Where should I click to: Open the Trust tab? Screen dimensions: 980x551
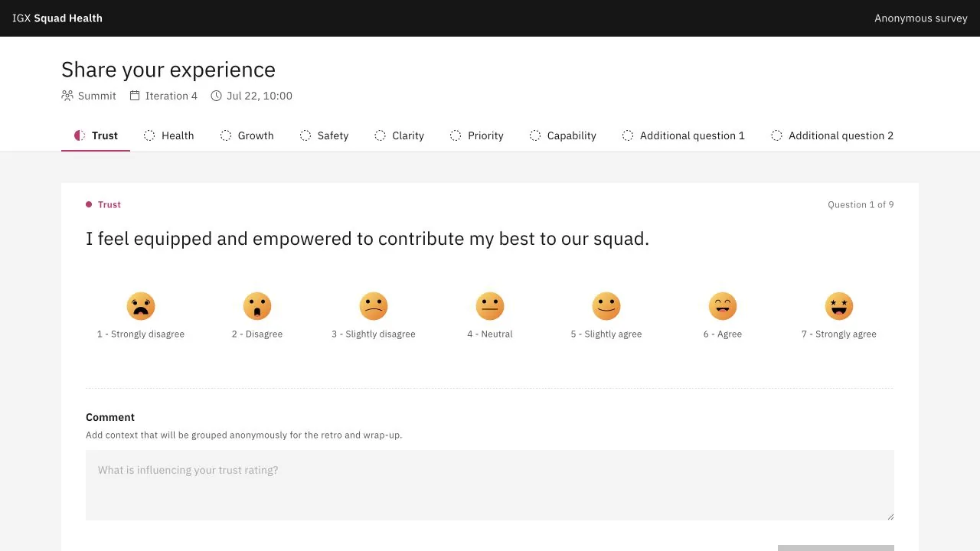(x=96, y=135)
